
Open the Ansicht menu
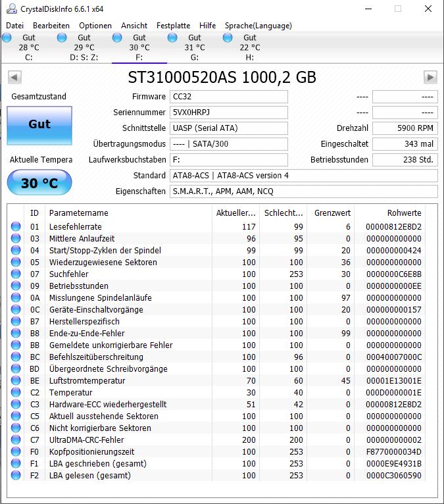[x=134, y=26]
